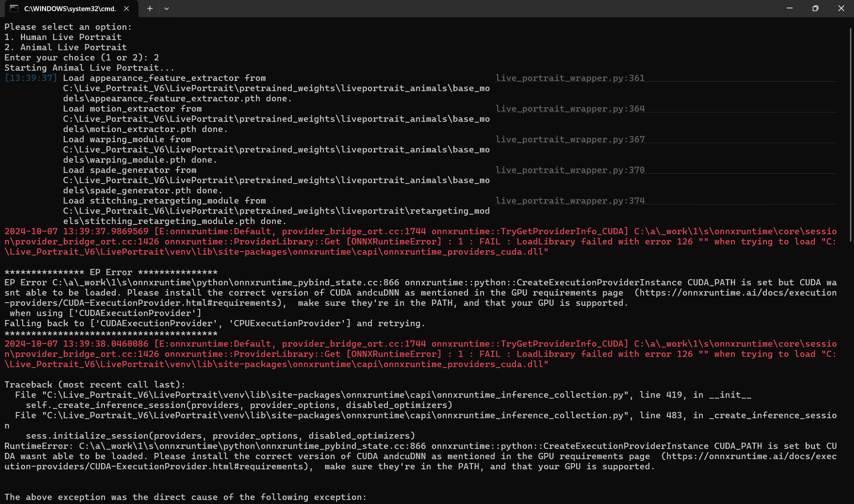The height and width of the screenshot is (504, 854).
Task: Click the live_portrait_wrapper.py:370 reference
Action: click(x=570, y=170)
